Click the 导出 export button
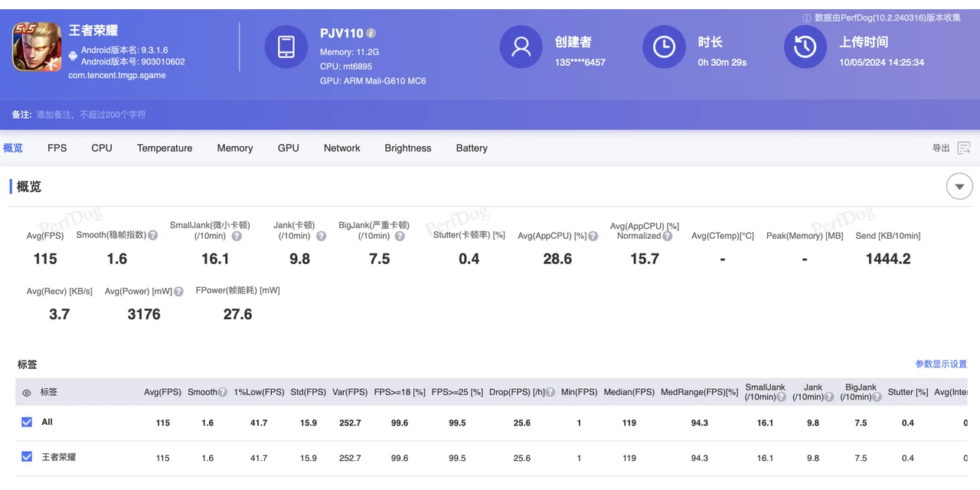The height and width of the screenshot is (490, 980). click(941, 148)
